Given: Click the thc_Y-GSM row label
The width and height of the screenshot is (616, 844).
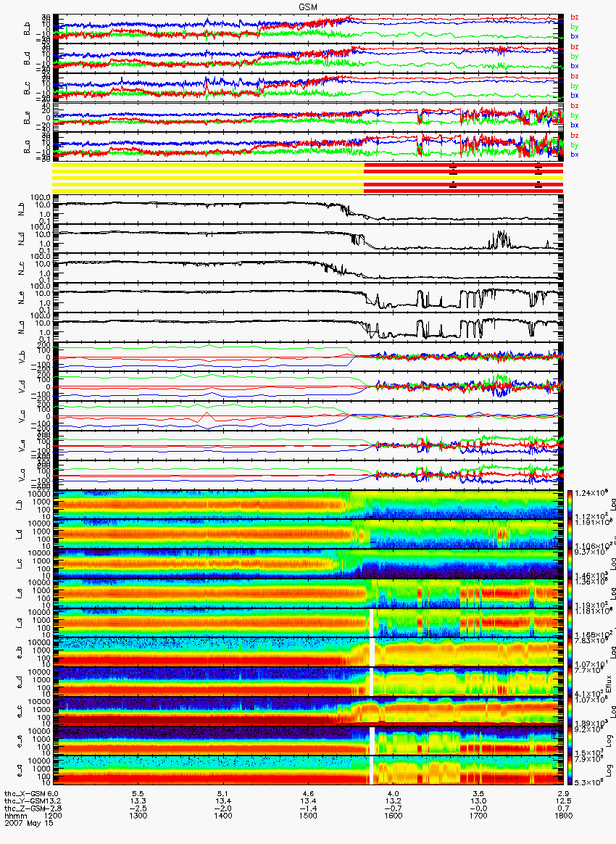Looking at the screenshot, I should 25,801.
